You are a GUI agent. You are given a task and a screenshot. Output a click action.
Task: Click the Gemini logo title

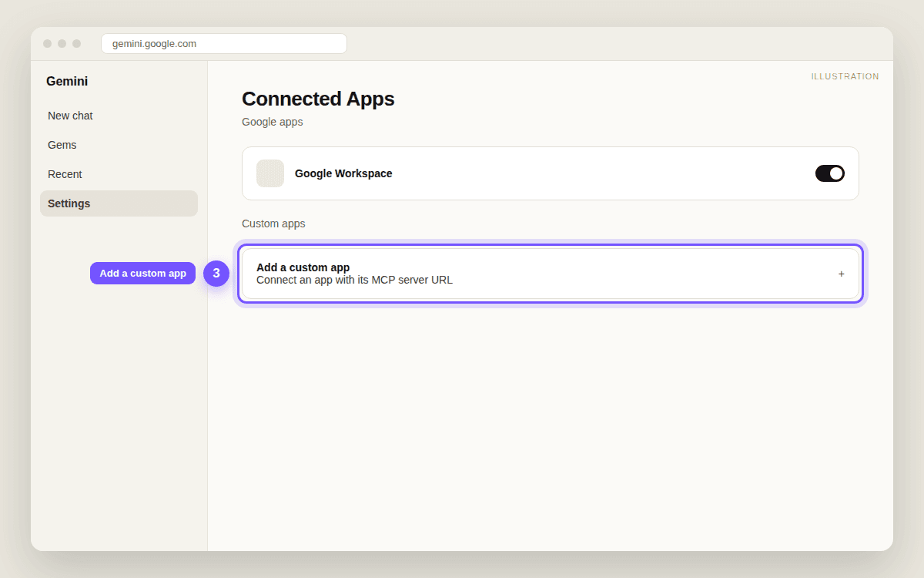67,82
